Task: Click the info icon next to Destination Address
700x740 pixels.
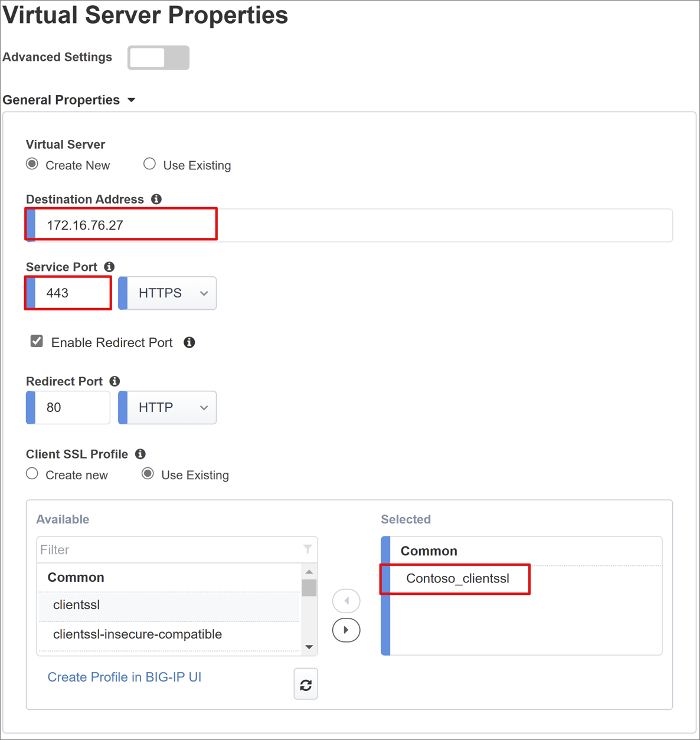Action: tap(156, 199)
